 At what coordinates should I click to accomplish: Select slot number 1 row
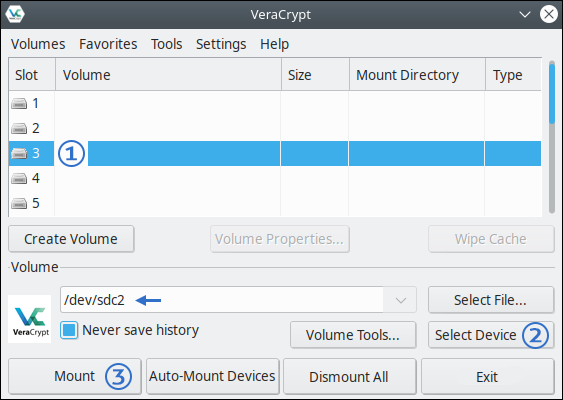[x=275, y=104]
